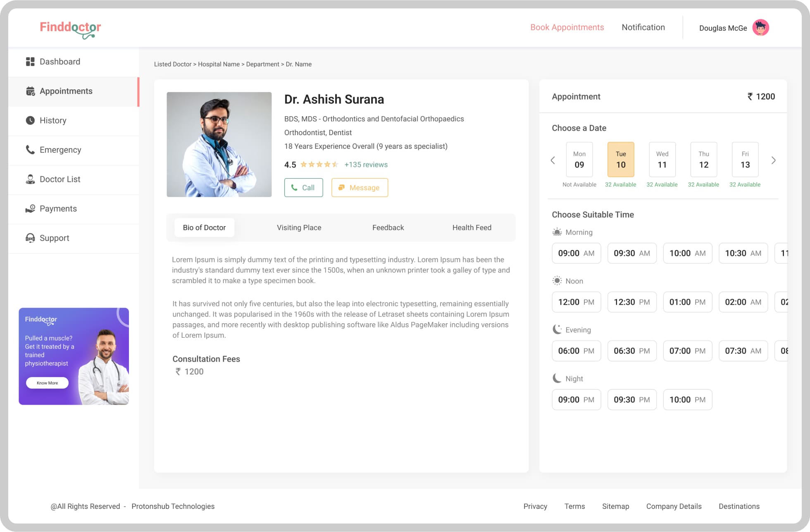Image resolution: width=810 pixels, height=532 pixels.
Task: Open the Sitemap footer link
Action: [615, 506]
